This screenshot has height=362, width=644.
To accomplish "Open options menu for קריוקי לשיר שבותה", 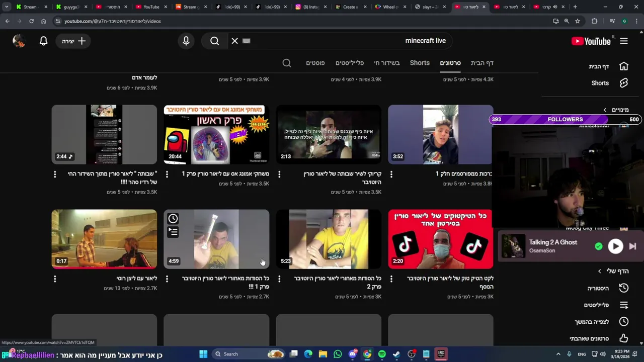I will tap(279, 174).
